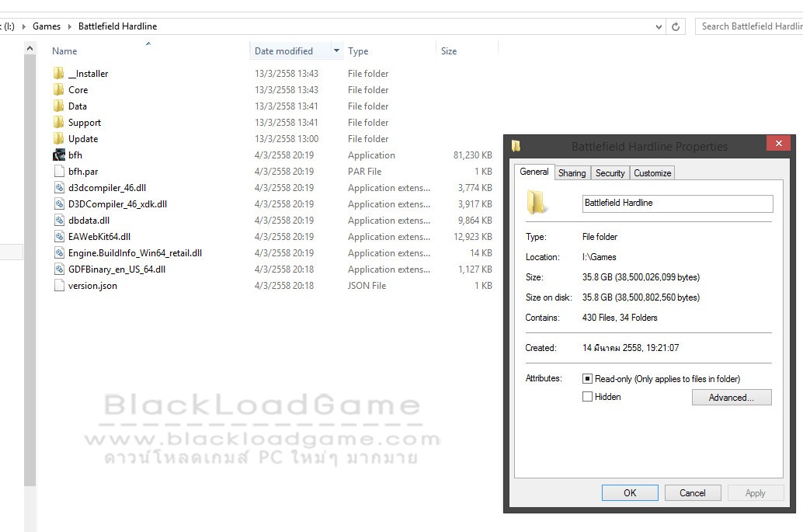803x532 pixels.
Task: Toggle the Read-only attribute checkbox
Action: [x=587, y=379]
